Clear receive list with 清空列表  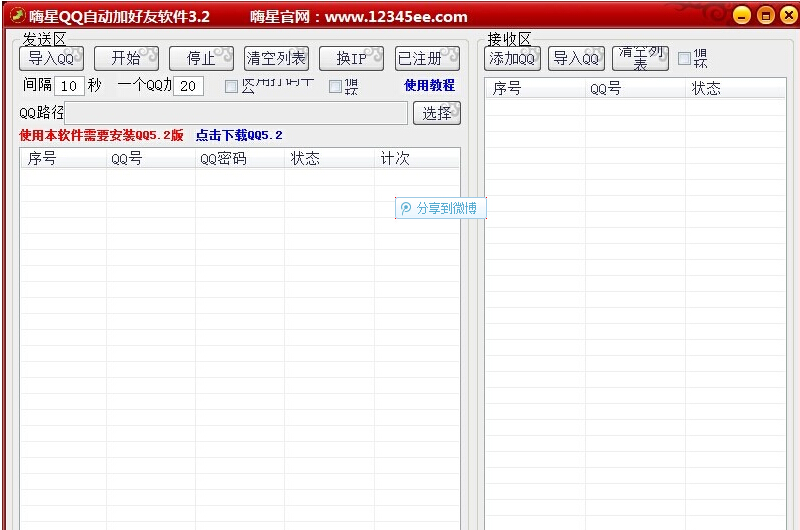coord(640,58)
